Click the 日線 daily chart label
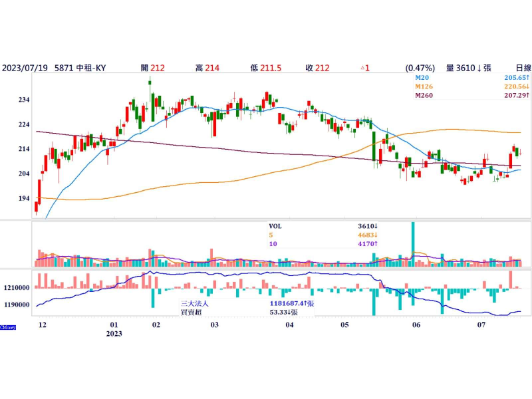This screenshot has width=532, height=399. [x=523, y=68]
